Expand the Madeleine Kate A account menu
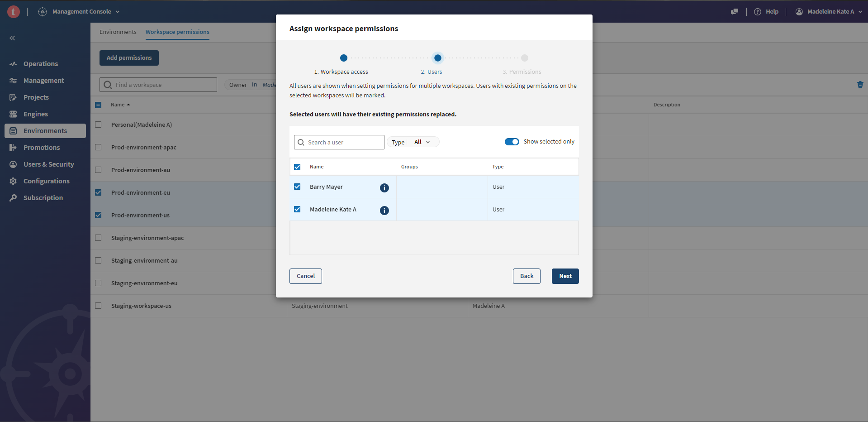 [835, 12]
